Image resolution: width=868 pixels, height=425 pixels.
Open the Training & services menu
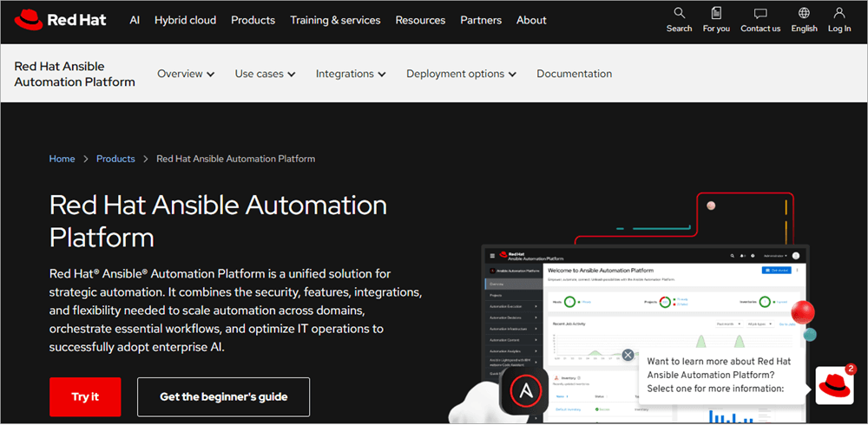click(x=335, y=21)
